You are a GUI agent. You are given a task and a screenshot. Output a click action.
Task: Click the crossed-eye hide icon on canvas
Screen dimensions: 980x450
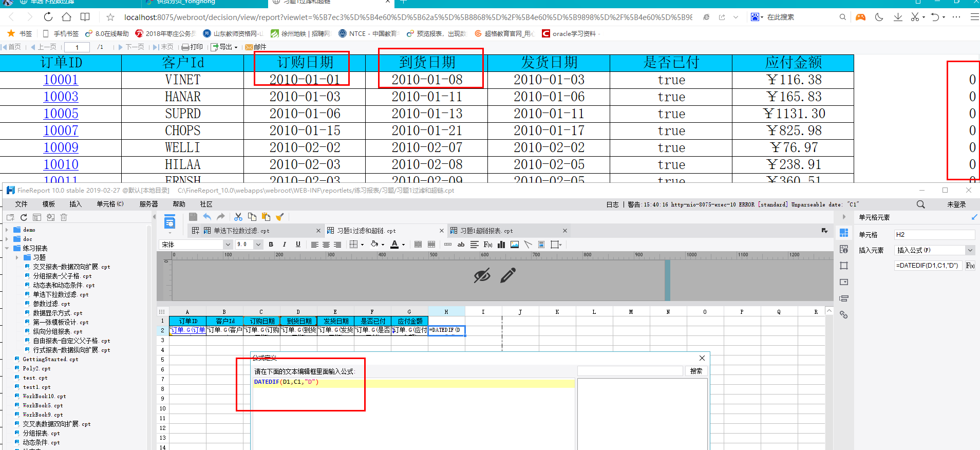coord(482,276)
